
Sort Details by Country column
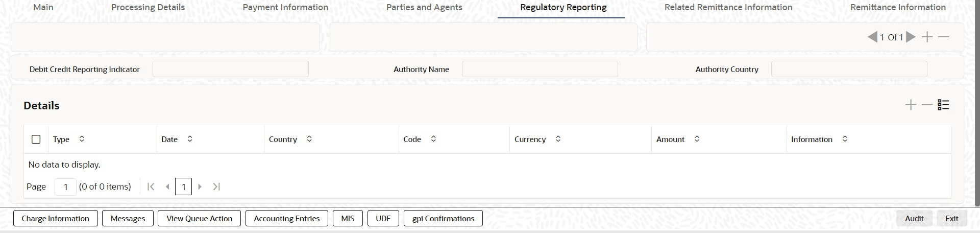pyautogui.click(x=309, y=139)
